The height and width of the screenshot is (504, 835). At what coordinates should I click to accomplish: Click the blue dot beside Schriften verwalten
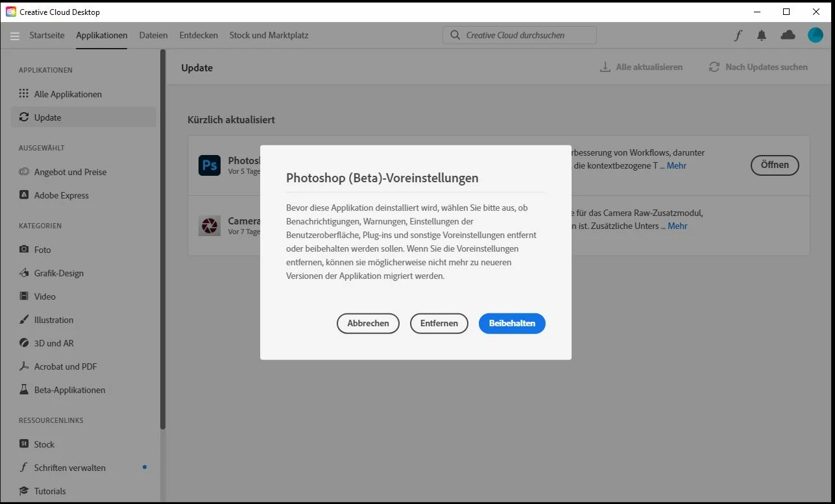coord(144,467)
